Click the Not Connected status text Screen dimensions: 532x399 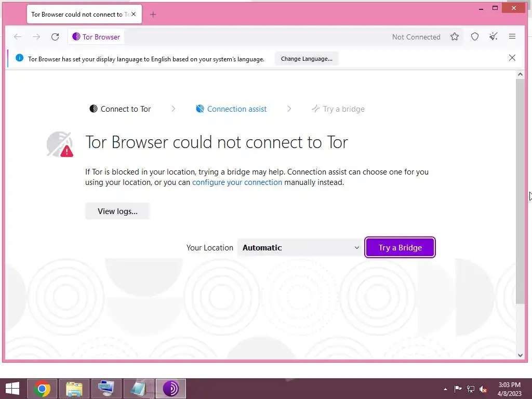(416, 37)
